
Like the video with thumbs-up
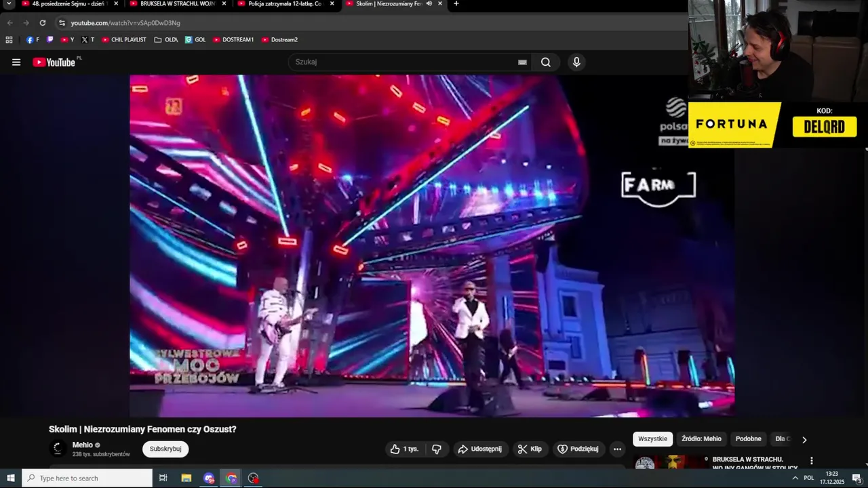point(405,449)
